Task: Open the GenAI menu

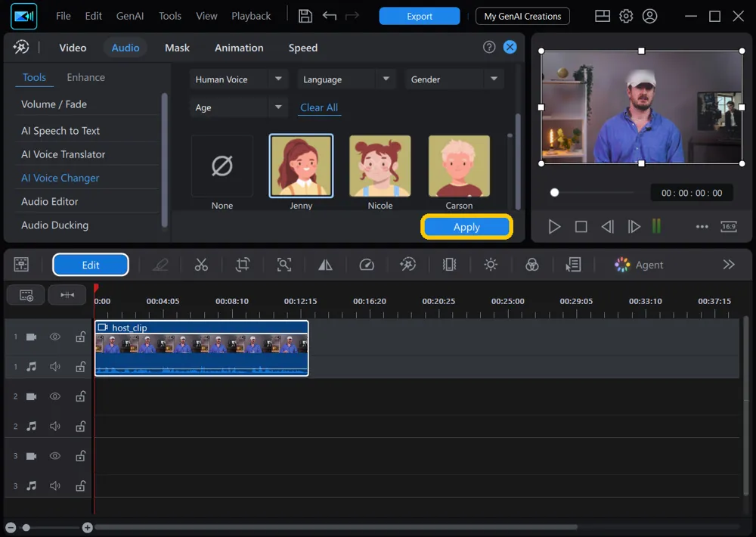Action: point(130,16)
